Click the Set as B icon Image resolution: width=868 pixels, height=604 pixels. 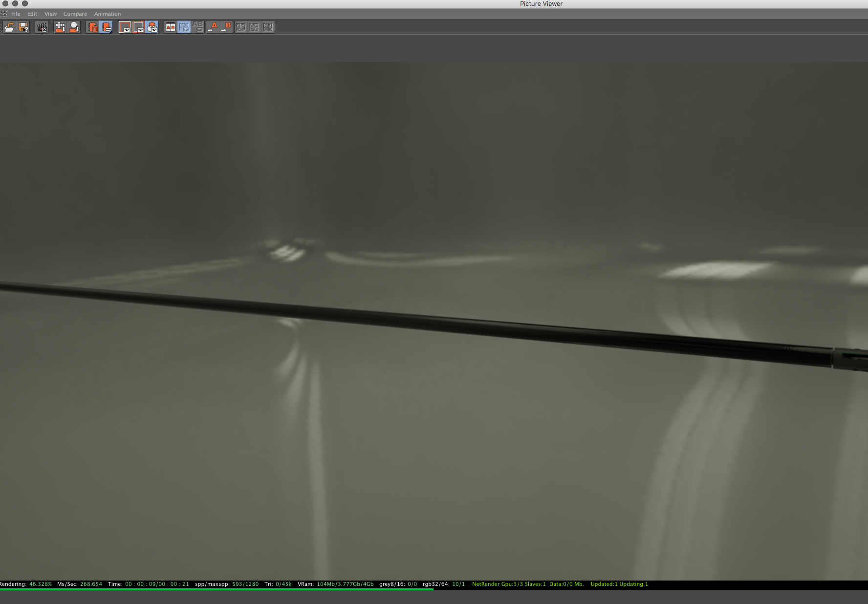click(226, 27)
